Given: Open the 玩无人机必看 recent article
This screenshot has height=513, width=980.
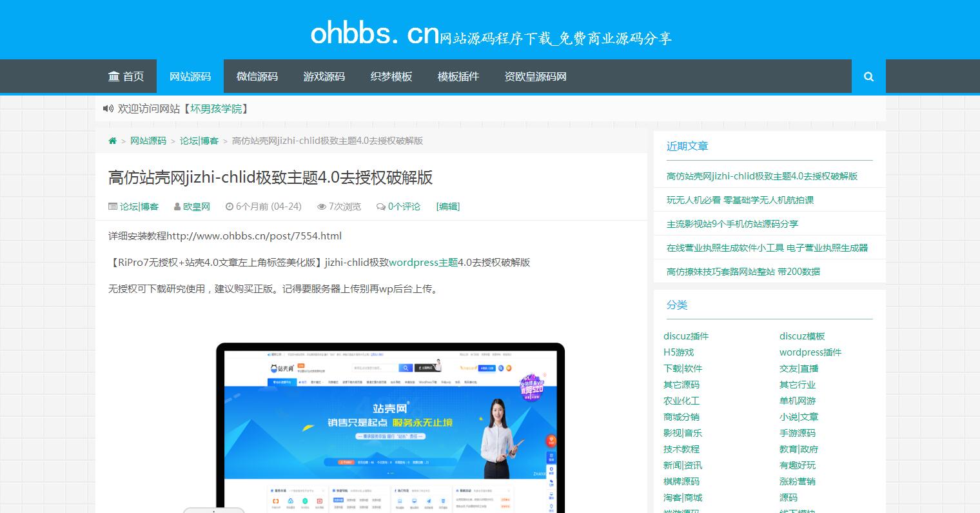Looking at the screenshot, I should [740, 200].
